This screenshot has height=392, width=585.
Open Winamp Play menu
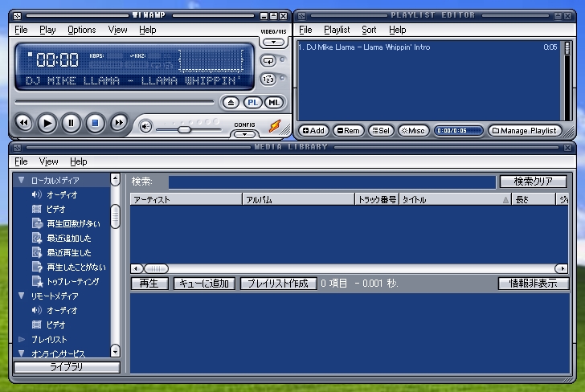47,30
